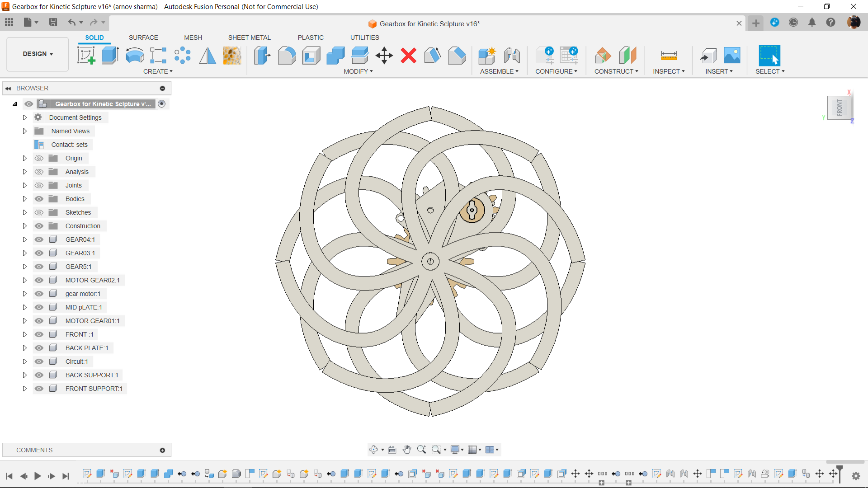This screenshot has height=488, width=868.
Task: Toggle visibility of GEAR04:1 component
Action: pos(39,239)
